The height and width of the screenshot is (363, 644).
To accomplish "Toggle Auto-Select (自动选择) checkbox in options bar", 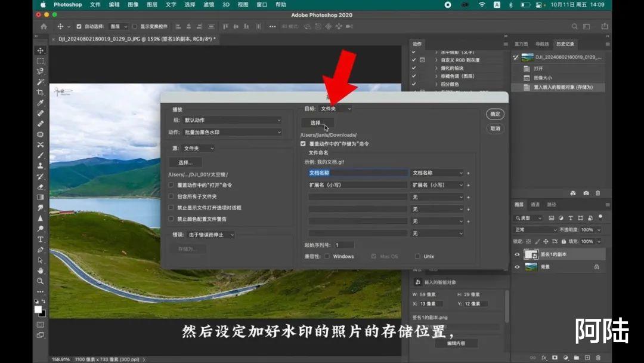I will (79, 26).
